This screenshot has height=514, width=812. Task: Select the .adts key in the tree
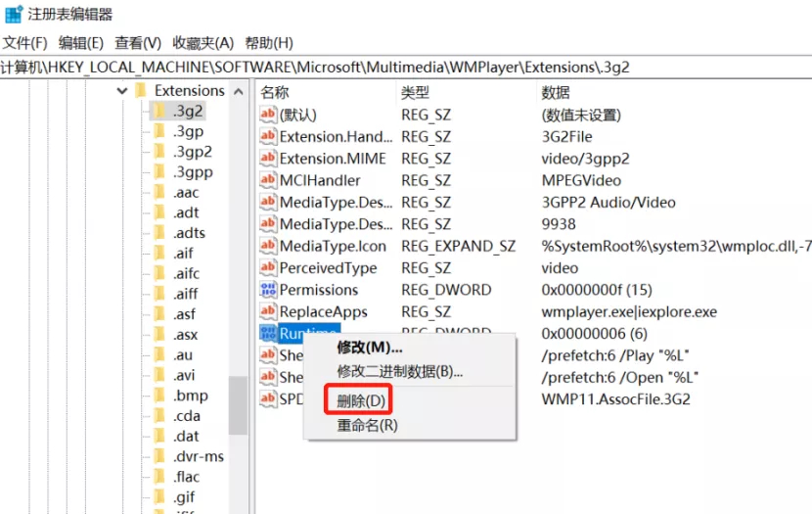point(189,233)
